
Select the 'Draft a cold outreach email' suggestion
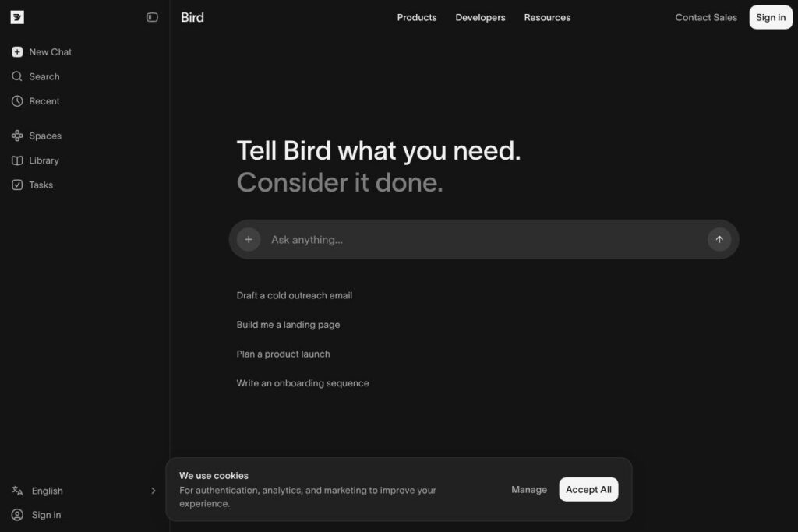[295, 296]
